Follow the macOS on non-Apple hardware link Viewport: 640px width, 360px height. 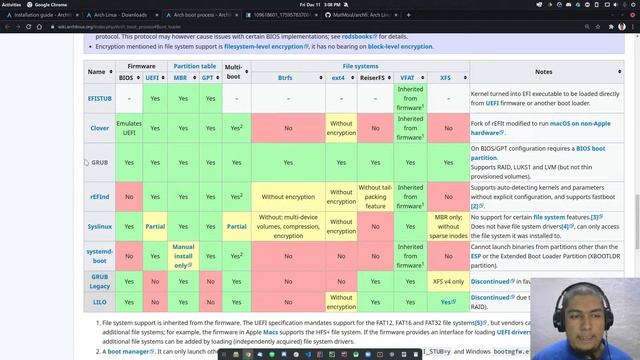click(x=540, y=128)
